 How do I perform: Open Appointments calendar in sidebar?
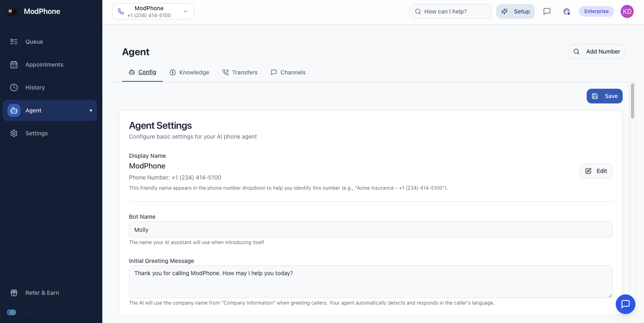50,65
